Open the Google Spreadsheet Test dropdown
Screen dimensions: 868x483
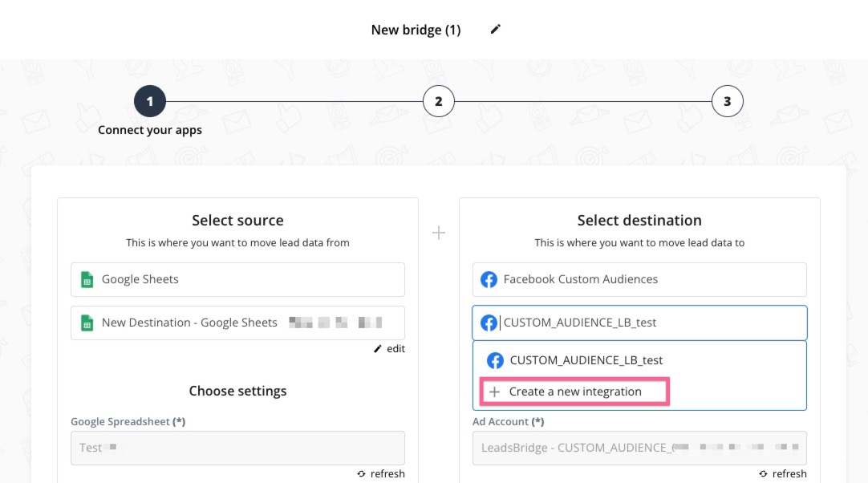click(x=237, y=448)
